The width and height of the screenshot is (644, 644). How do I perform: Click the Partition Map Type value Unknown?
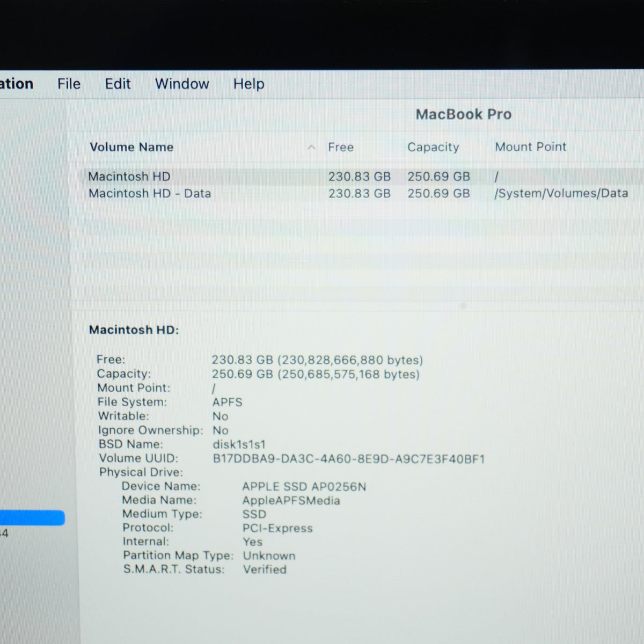click(x=269, y=556)
